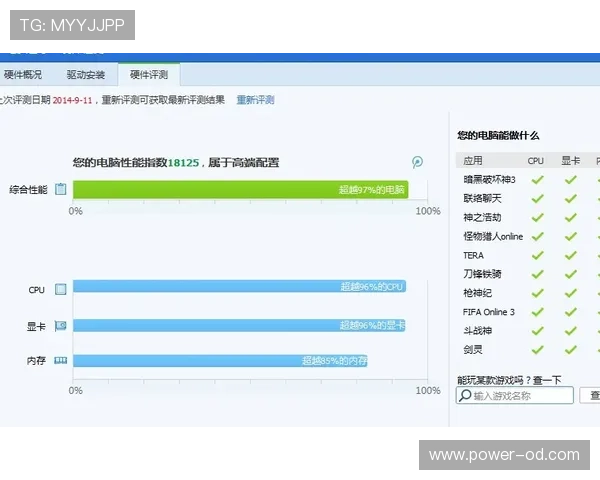The height and width of the screenshot is (480, 600).
Task: Switch to the 硬件概况 tab
Action: [22, 74]
